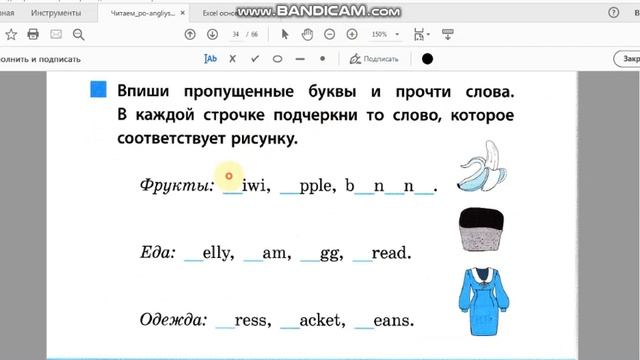
Task: Switch to the Excel document tab
Action: pos(220,13)
